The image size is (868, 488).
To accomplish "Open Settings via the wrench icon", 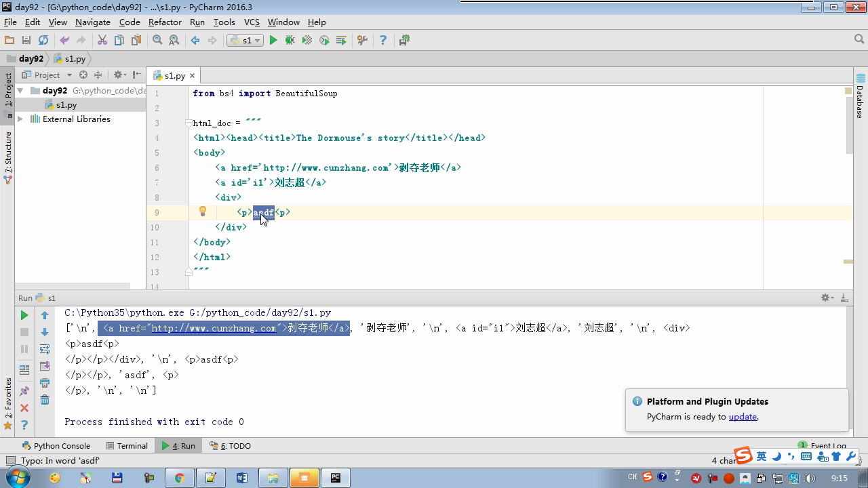I will click(x=362, y=41).
